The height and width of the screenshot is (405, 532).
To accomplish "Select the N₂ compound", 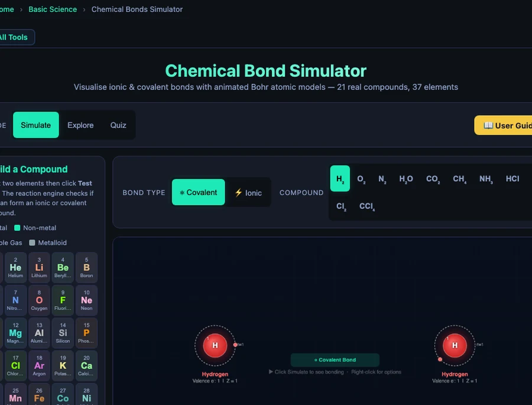I will [x=382, y=179].
